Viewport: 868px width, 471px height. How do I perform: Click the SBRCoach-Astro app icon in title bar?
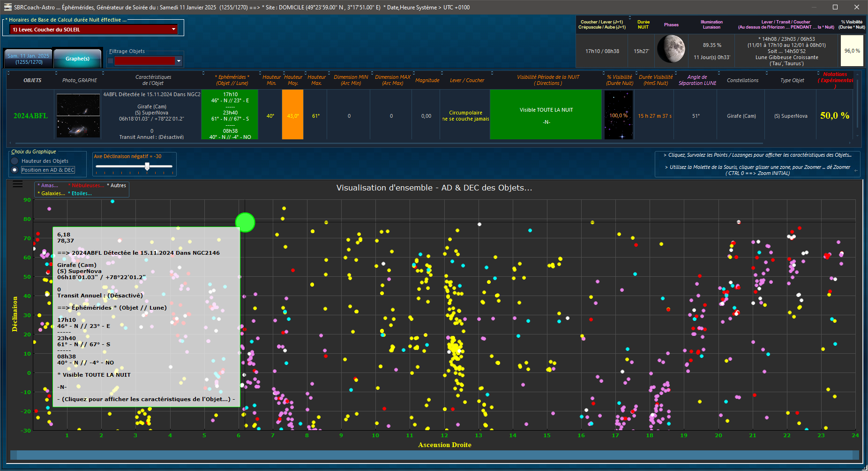(x=8, y=7)
